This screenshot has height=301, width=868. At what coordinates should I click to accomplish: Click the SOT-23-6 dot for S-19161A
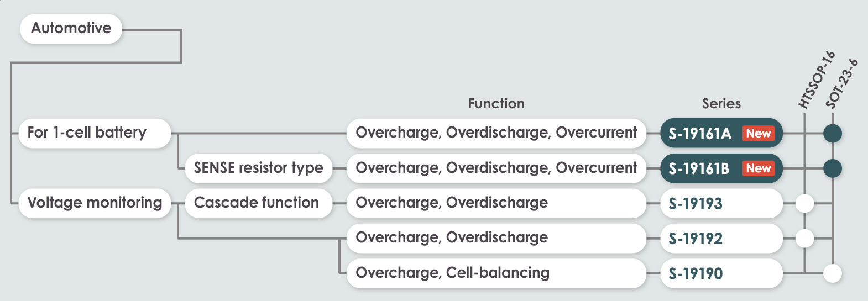point(832,133)
